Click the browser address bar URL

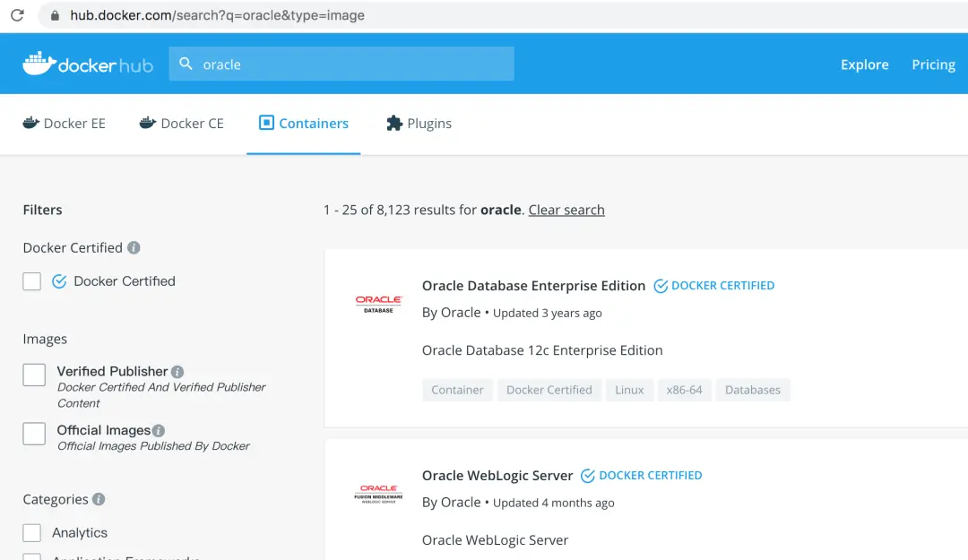point(217,15)
